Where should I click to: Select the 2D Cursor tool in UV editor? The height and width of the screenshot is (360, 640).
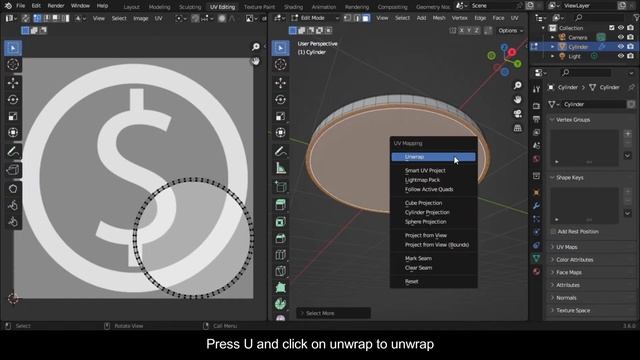tap(13, 64)
